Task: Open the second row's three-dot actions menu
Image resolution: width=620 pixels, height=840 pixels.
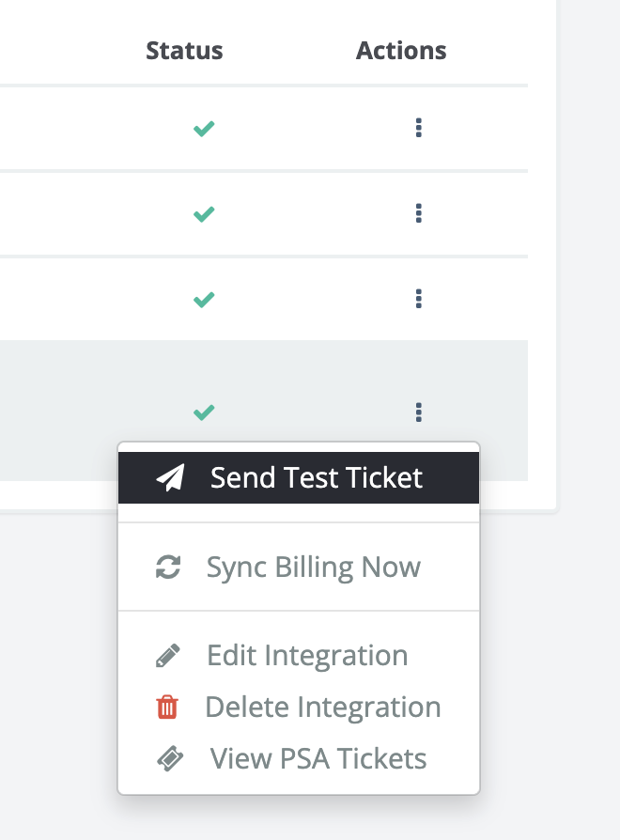Action: click(x=418, y=214)
